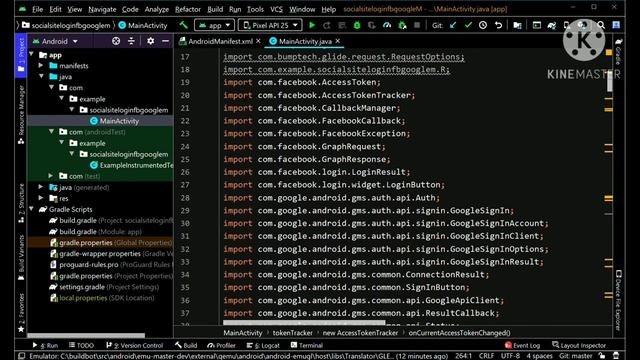Open the Version Control tool window

tap(135, 345)
